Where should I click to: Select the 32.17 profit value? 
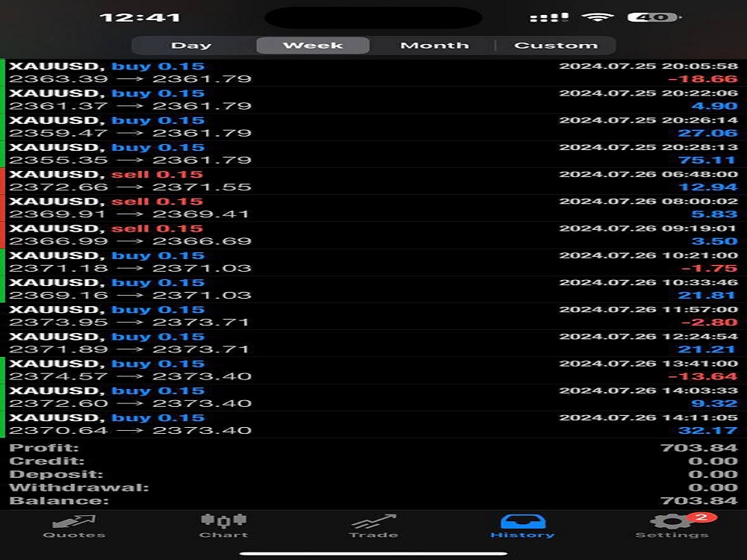(707, 432)
